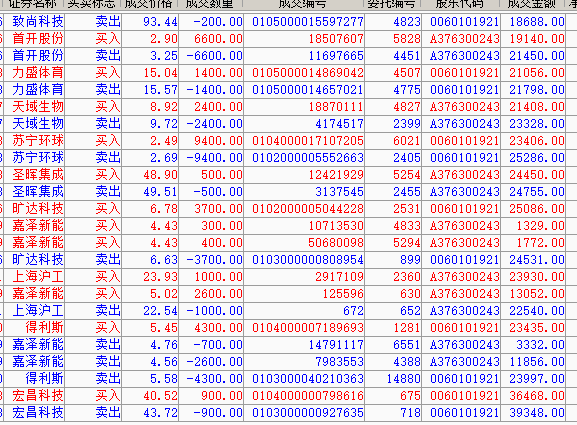Select order number 5828
This screenshot has height=425, width=577.
[407, 39]
